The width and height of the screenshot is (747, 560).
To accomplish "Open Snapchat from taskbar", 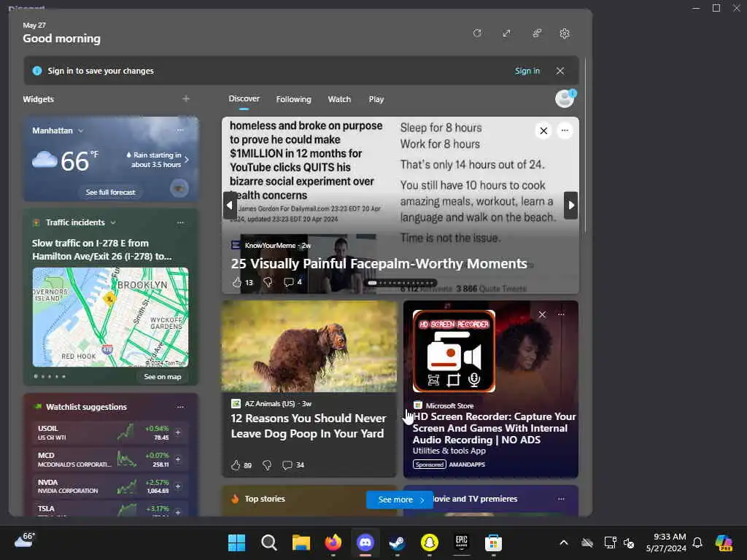I will tap(429, 542).
